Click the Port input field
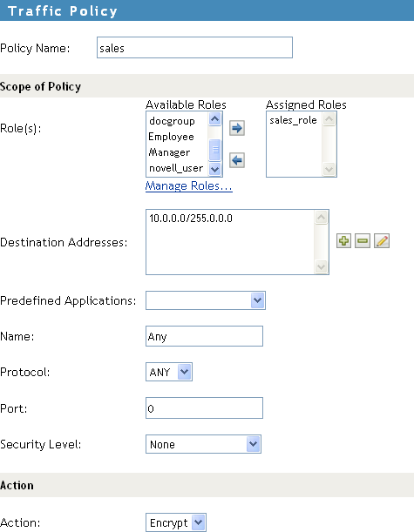 (204, 407)
